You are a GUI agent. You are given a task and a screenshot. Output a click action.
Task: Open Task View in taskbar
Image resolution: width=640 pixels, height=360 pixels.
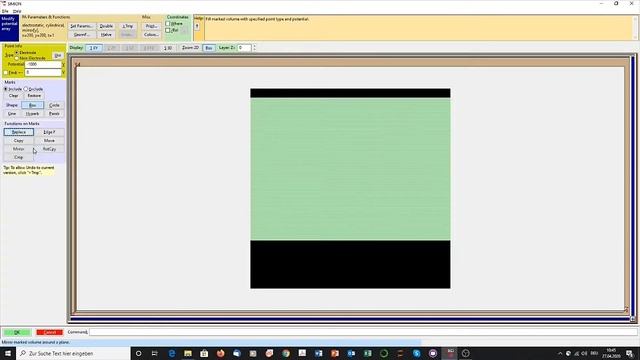pos(155,353)
